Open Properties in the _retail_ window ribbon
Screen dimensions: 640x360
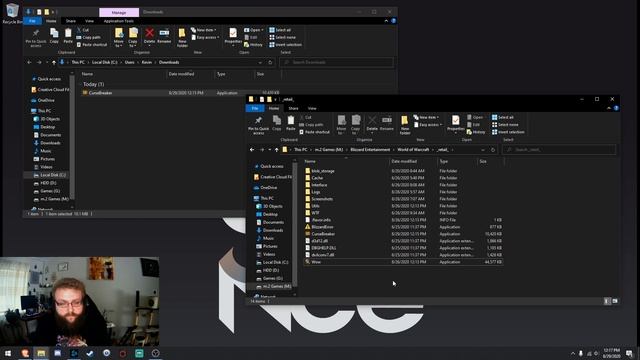(456, 124)
